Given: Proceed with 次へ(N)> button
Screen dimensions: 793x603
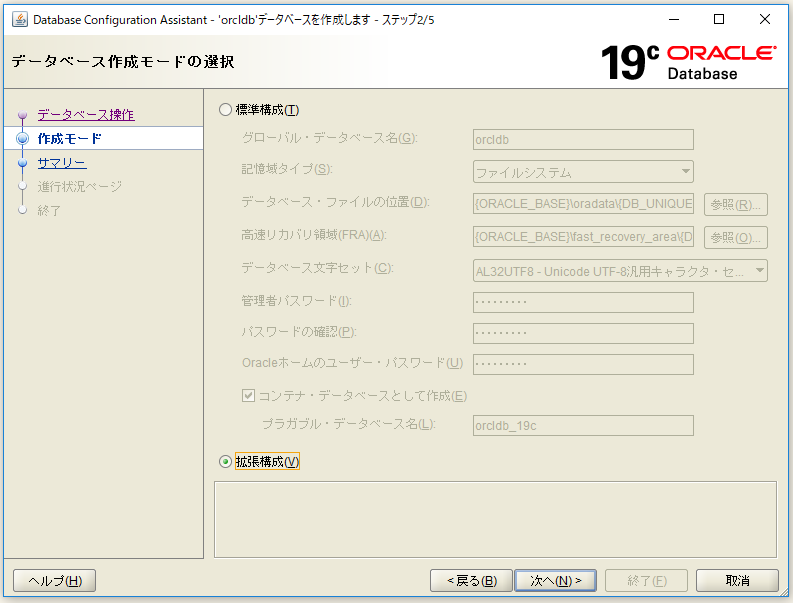Looking at the screenshot, I should click(555, 580).
